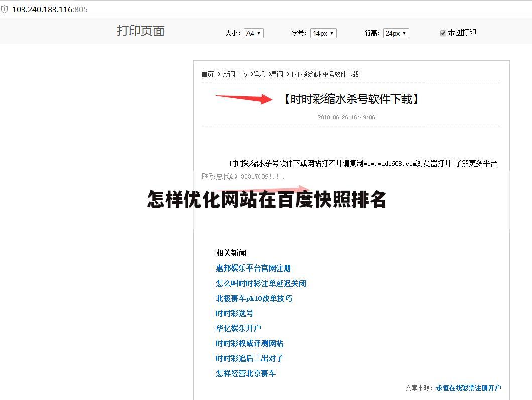This screenshot has width=532, height=400.
Task: Click the shield security icon in address bar
Action: (x=5, y=9)
